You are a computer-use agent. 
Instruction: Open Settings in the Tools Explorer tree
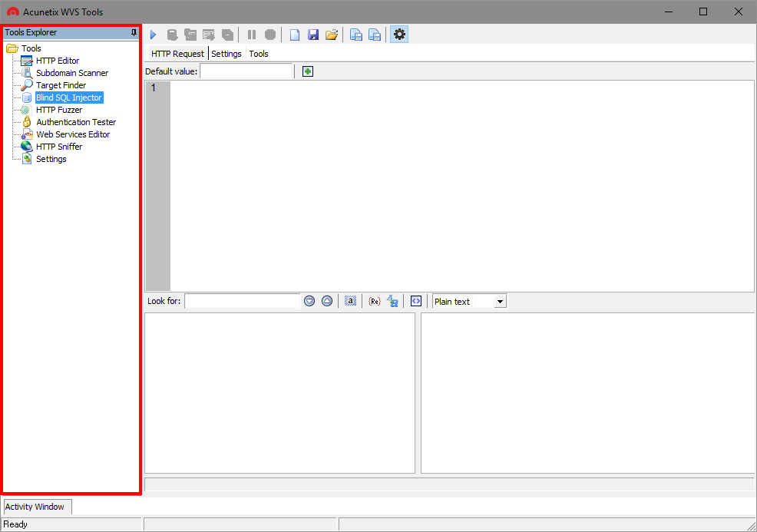click(x=51, y=159)
